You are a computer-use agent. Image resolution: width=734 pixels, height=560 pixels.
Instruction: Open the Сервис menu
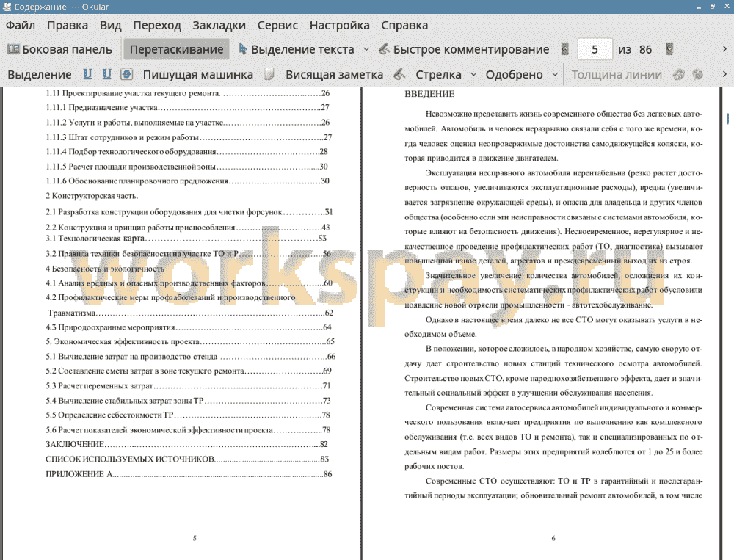[x=277, y=25]
